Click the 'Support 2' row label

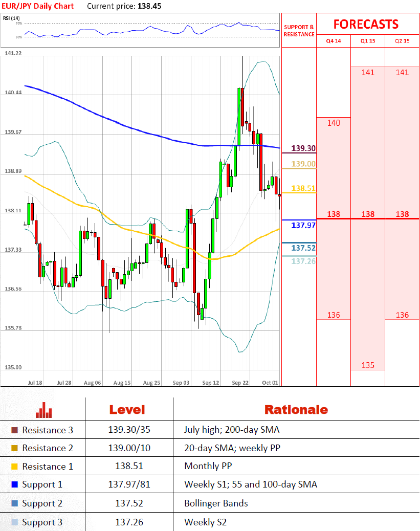[42, 503]
